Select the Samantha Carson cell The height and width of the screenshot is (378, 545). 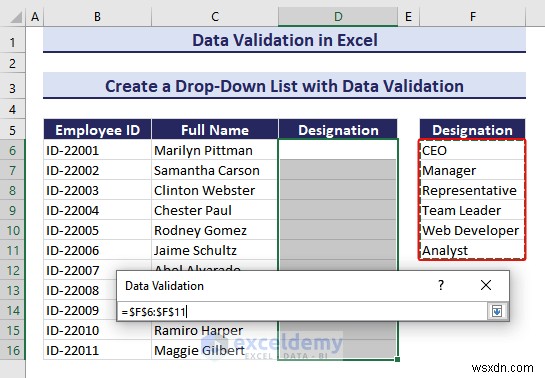click(215, 170)
